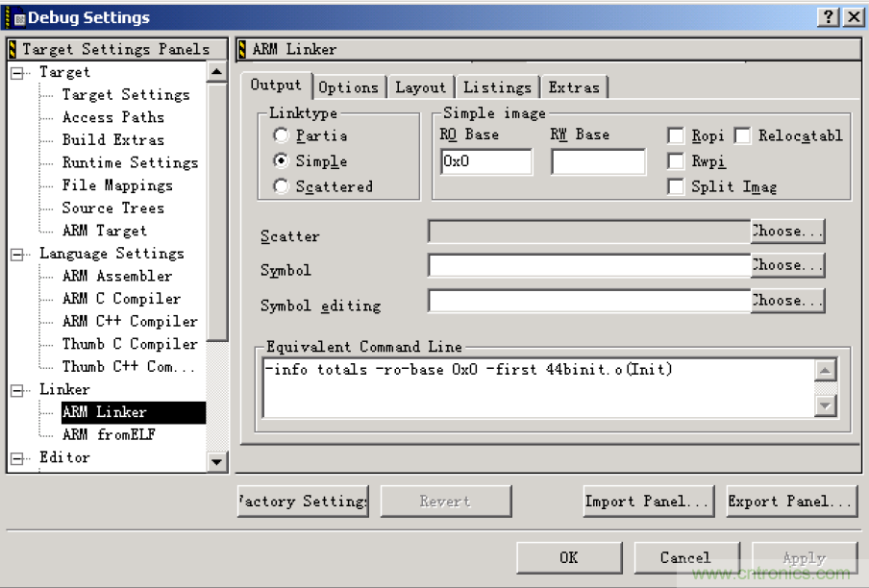The image size is (869, 588).
Task: Open the Listings tab
Action: [497, 87]
